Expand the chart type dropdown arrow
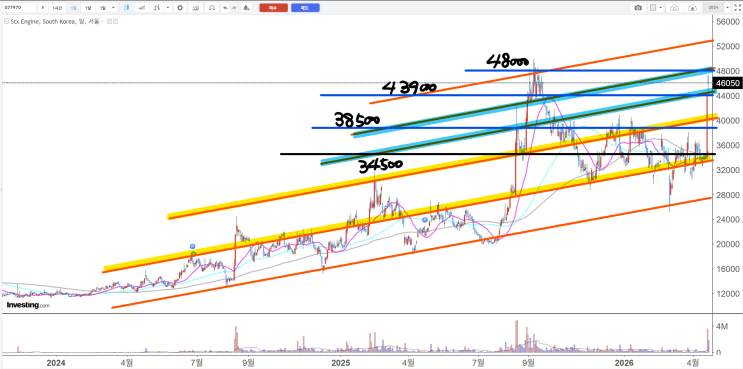The width and height of the screenshot is (743, 369). click(168, 8)
